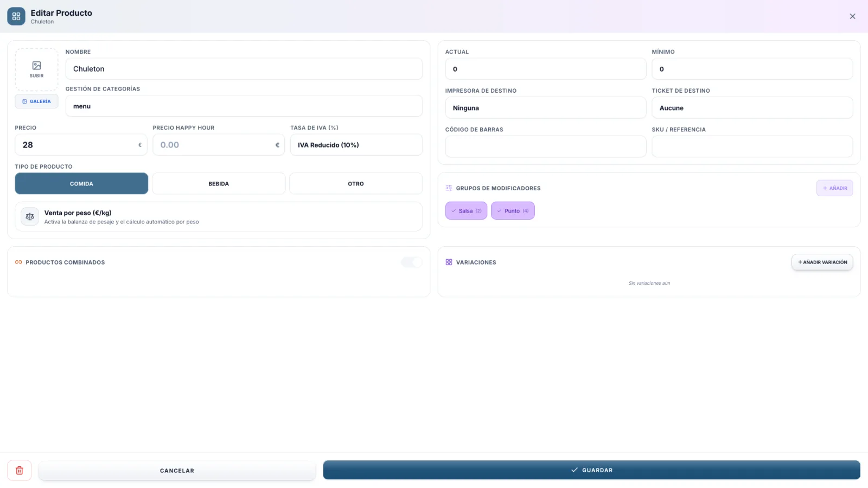The height and width of the screenshot is (488, 868).
Task: Open the Tasa de IVA dropdown
Action: point(356,145)
